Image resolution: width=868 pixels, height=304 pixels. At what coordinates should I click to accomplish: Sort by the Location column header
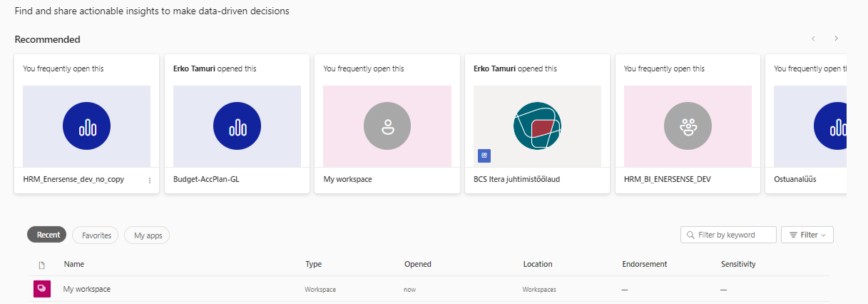click(x=538, y=264)
